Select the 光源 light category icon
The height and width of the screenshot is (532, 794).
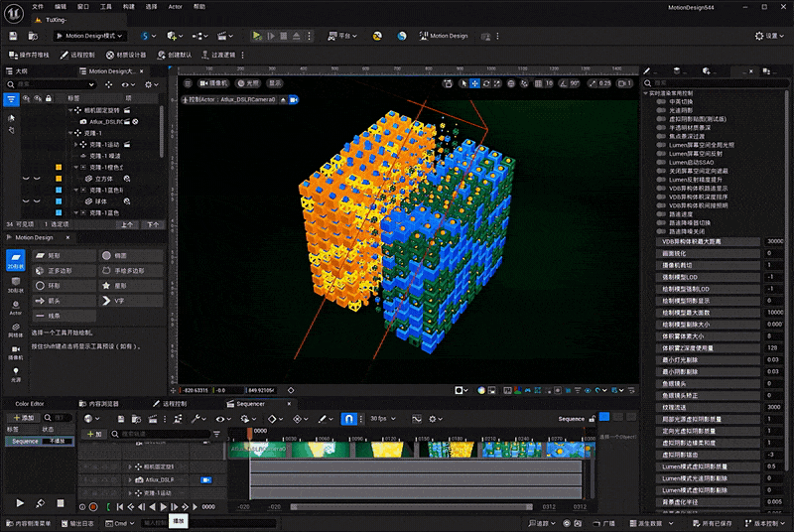[16, 374]
